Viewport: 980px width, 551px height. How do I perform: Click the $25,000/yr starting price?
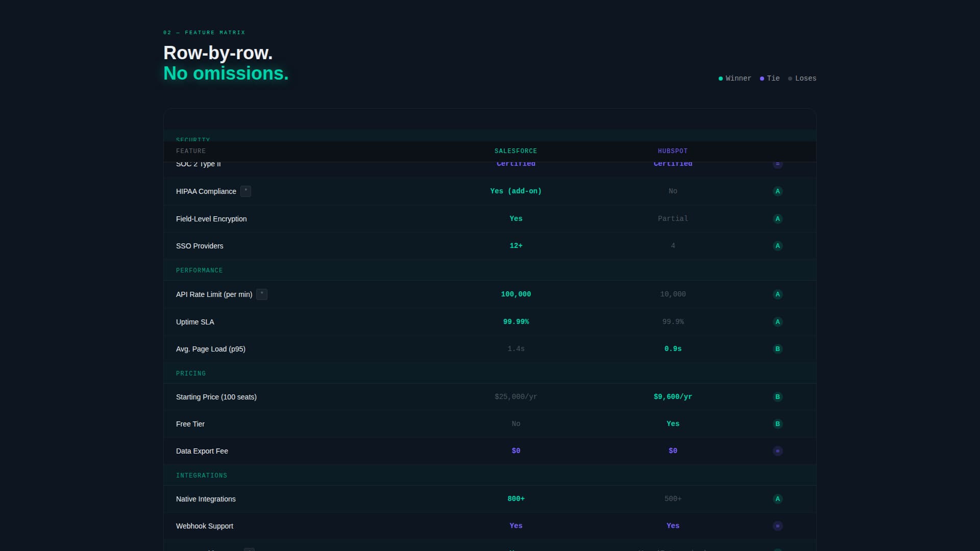tap(516, 397)
